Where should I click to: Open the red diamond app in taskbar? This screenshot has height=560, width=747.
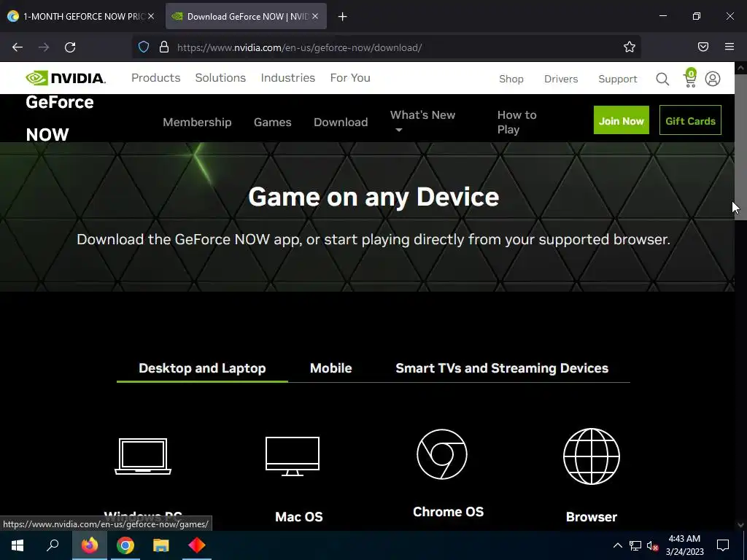(197, 545)
